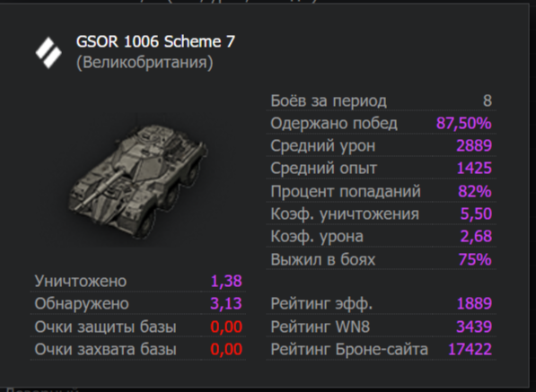
Task: Click the 'Коэф. урона' label
Action: [317, 236]
